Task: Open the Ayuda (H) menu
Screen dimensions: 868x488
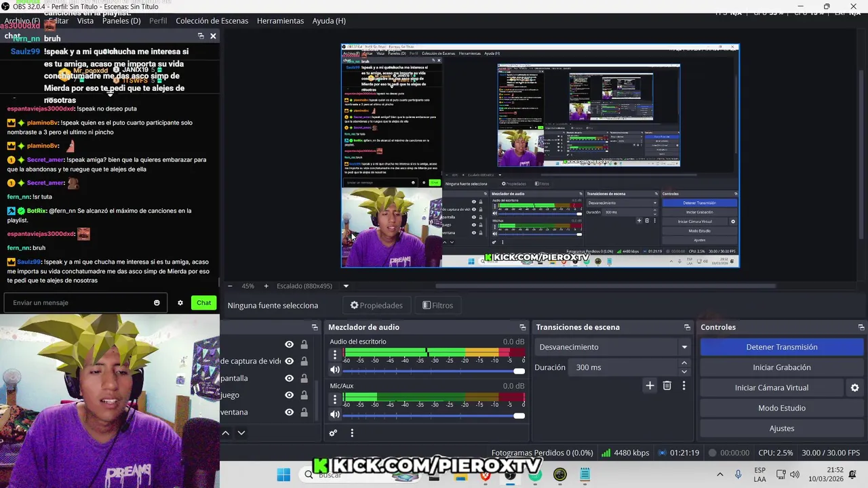Action: [329, 21]
